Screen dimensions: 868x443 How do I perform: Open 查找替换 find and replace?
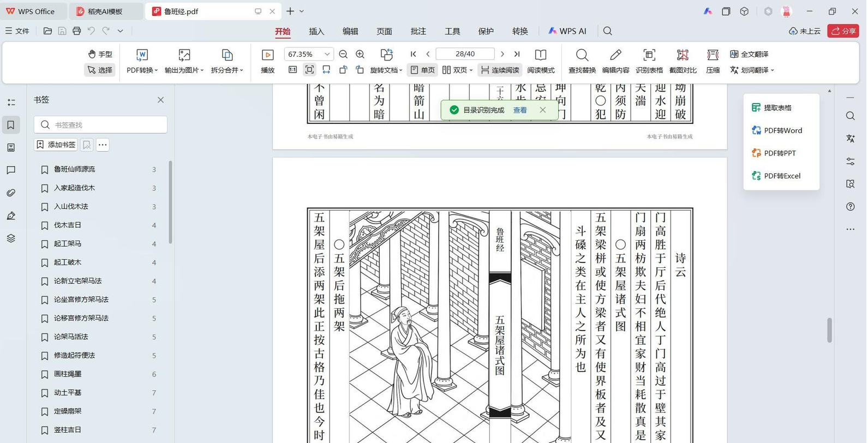coord(582,61)
